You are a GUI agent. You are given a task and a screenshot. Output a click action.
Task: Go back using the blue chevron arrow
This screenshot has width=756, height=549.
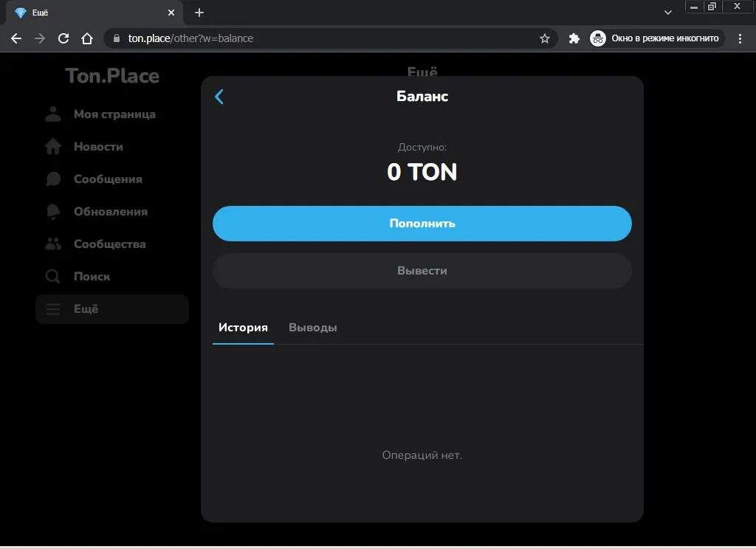(219, 97)
